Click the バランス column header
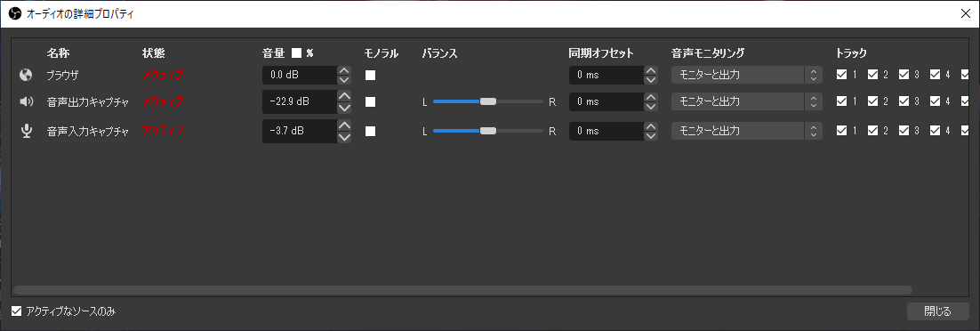This screenshot has height=331, width=980. pyautogui.click(x=440, y=53)
